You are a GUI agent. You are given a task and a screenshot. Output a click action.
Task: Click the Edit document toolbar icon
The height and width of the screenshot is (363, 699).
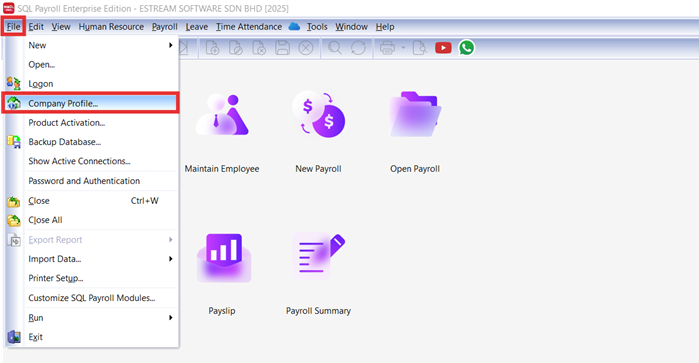coord(235,48)
